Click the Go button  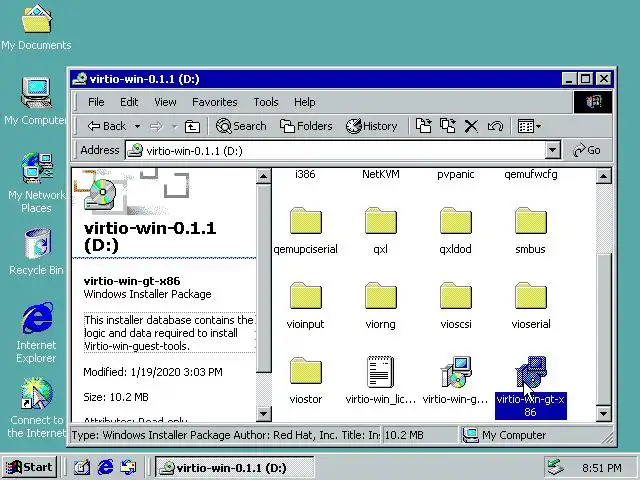(x=587, y=150)
